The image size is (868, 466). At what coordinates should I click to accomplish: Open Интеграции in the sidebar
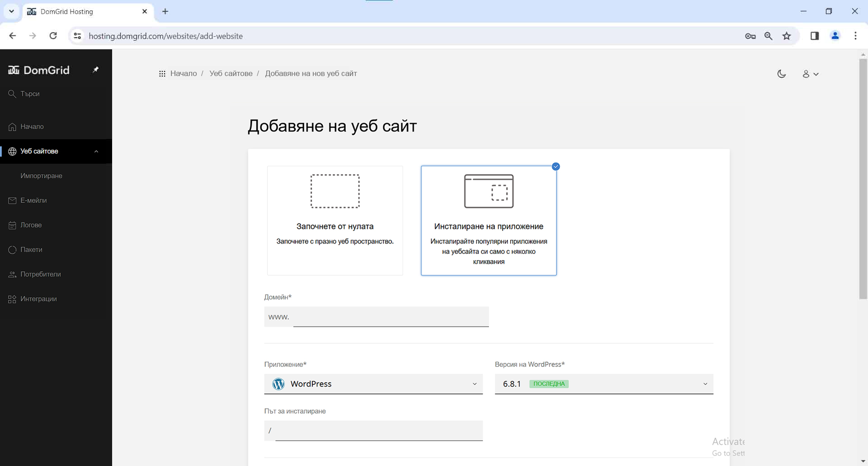pos(56,299)
